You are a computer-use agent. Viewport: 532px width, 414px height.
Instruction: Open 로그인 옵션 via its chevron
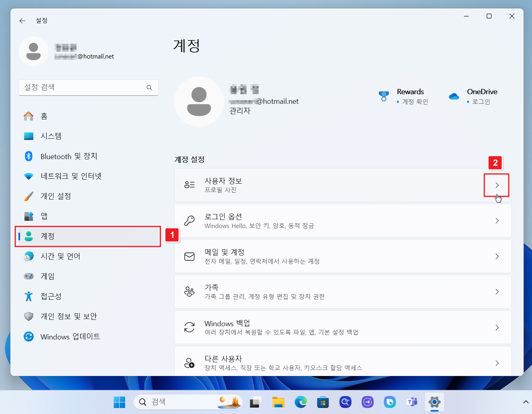click(497, 220)
